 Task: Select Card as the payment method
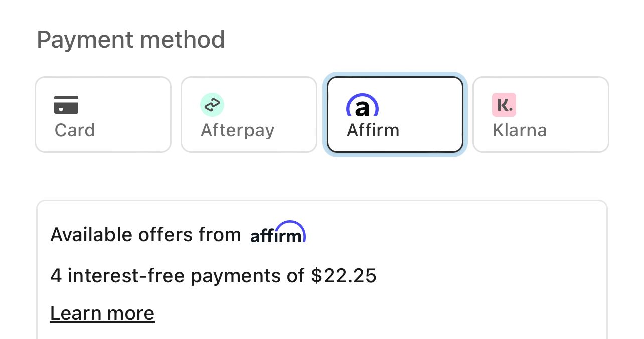click(x=103, y=115)
